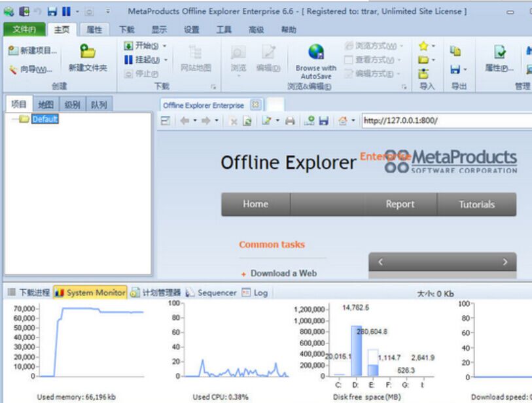
Task: Go forward with the right arrow icon
Action: click(x=206, y=121)
